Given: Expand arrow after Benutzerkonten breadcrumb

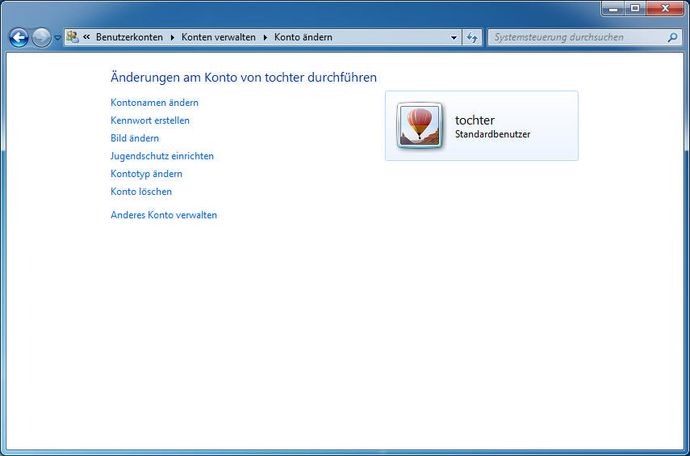Looking at the screenshot, I should tap(172, 37).
